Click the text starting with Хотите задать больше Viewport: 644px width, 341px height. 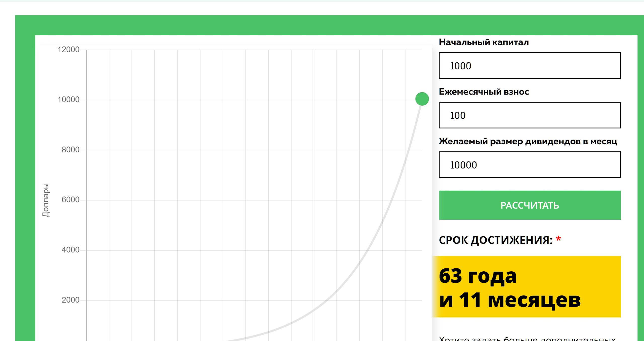point(527,338)
